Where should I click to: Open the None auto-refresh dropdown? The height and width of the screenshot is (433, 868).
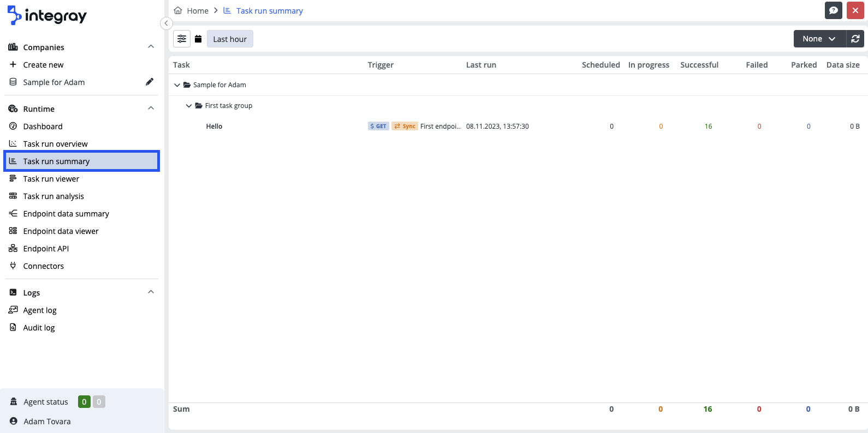(x=819, y=39)
